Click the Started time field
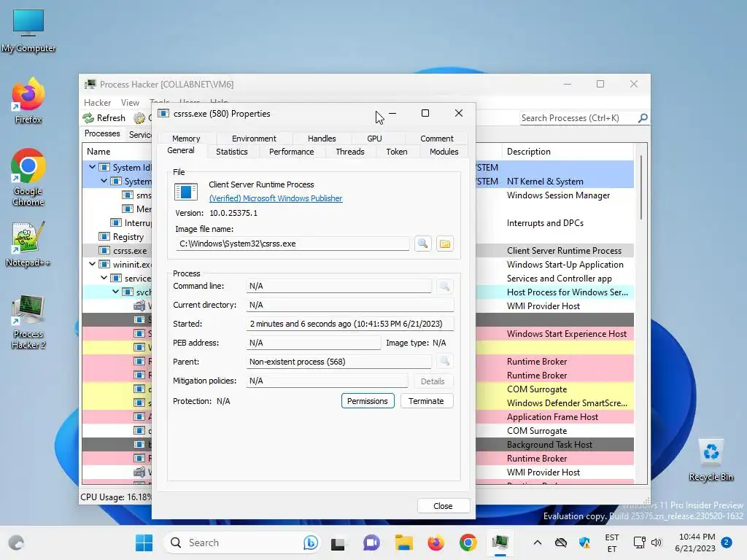This screenshot has width=747, height=560. 349,324
